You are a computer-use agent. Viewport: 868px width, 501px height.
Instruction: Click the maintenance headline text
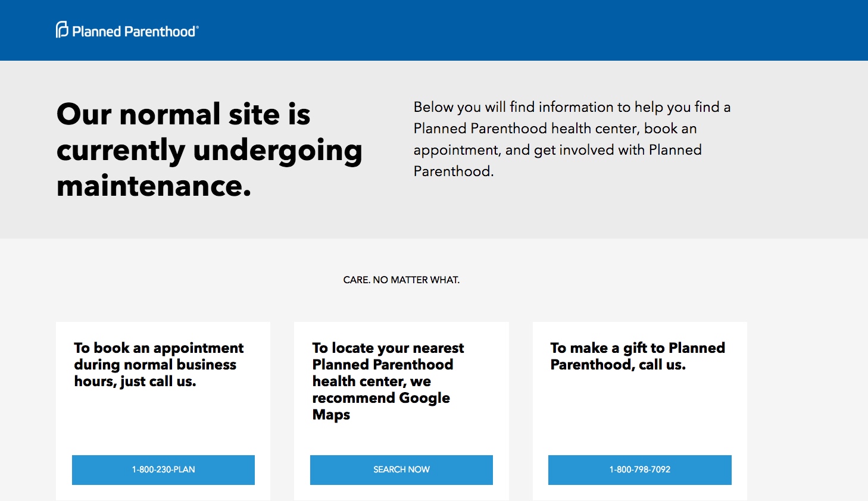[210, 151]
